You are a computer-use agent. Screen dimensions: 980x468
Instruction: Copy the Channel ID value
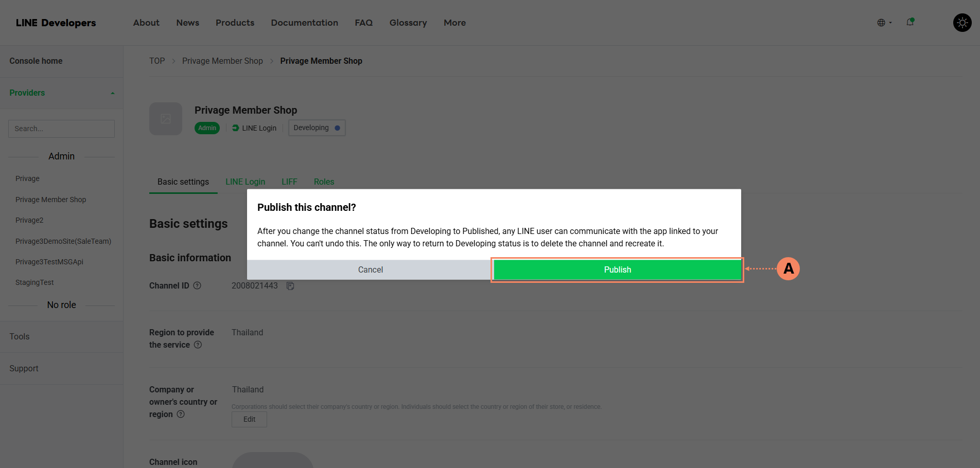290,286
